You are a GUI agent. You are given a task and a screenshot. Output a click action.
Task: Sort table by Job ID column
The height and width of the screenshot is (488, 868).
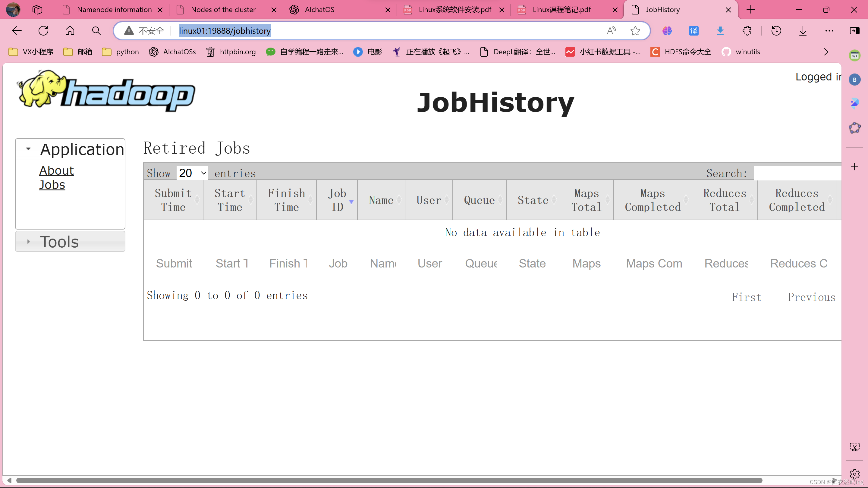pos(337,200)
